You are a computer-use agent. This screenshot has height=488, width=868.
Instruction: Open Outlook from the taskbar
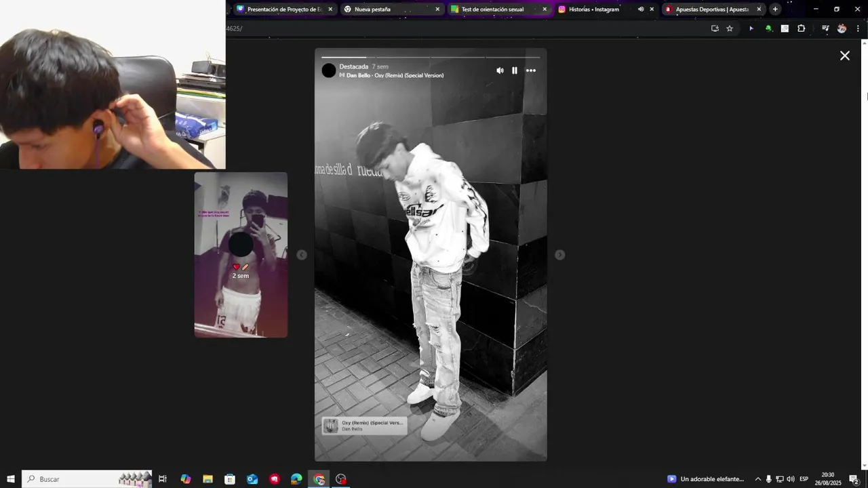coord(252,479)
